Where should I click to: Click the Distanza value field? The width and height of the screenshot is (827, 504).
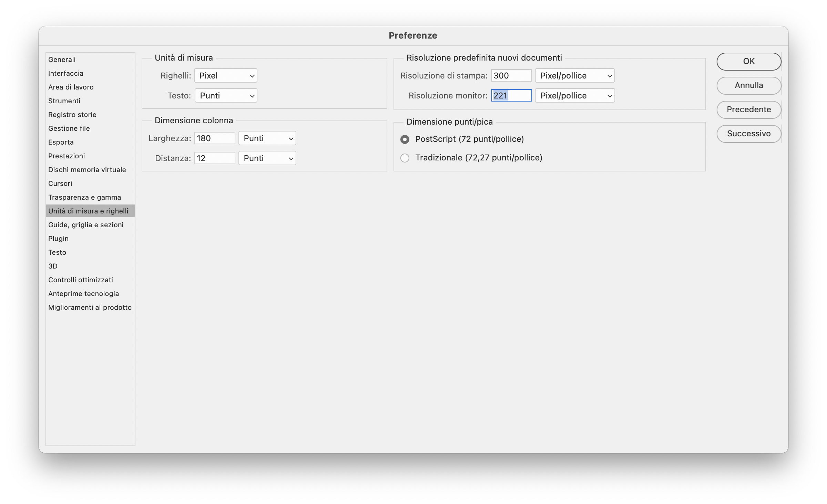[x=214, y=158]
